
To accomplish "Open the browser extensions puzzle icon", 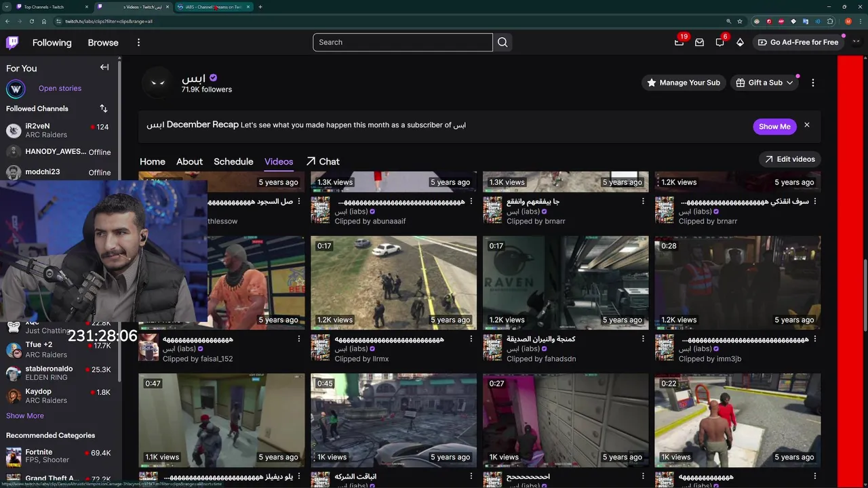I will click(830, 21).
